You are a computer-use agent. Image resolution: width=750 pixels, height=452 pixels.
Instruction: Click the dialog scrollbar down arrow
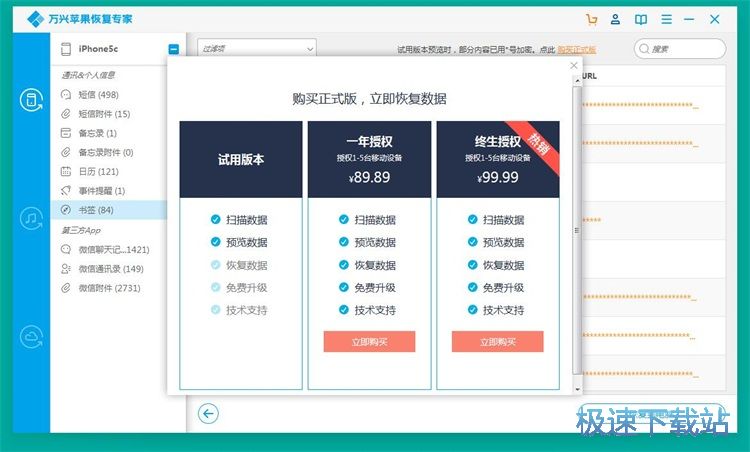577,390
